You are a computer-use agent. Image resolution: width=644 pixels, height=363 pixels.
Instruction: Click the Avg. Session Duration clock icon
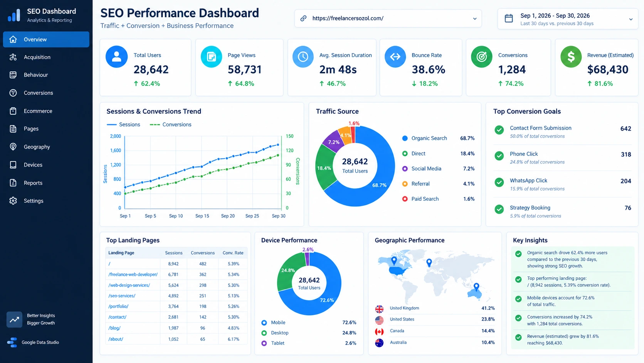[x=303, y=57]
